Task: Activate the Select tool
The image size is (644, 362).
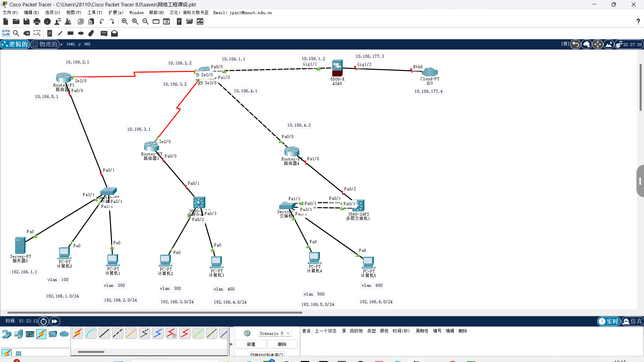Action: point(6,33)
